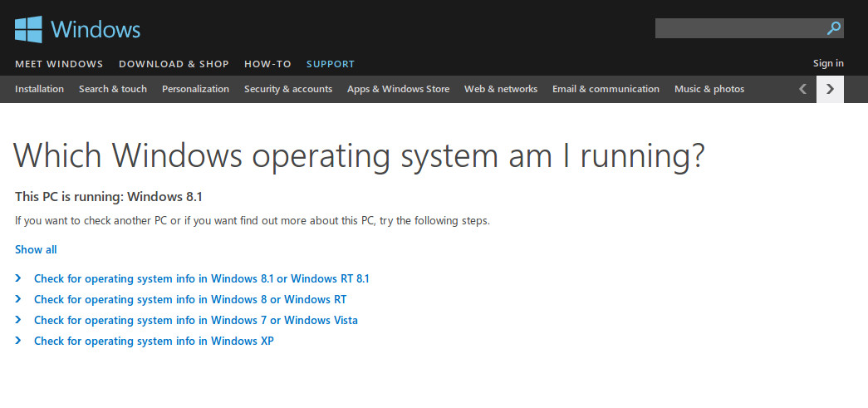Viewport: 868px width, 408px height.
Task: Open the Meet Windows menu
Action: click(59, 64)
